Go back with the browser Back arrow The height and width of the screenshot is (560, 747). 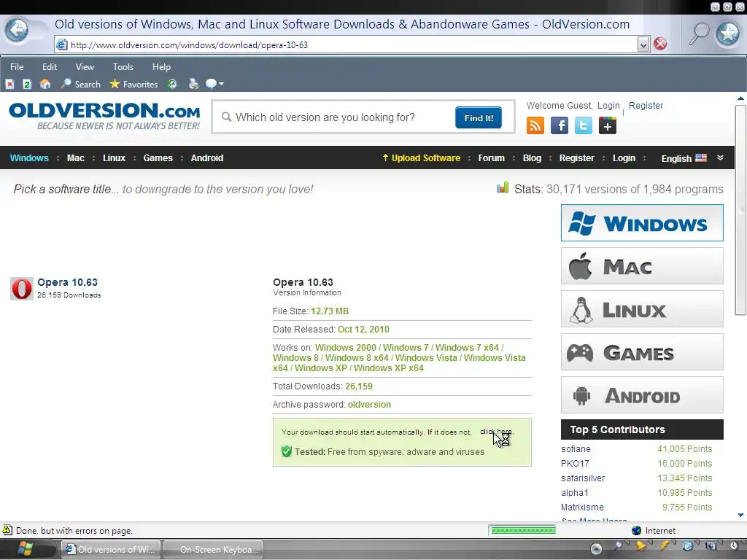(x=17, y=31)
